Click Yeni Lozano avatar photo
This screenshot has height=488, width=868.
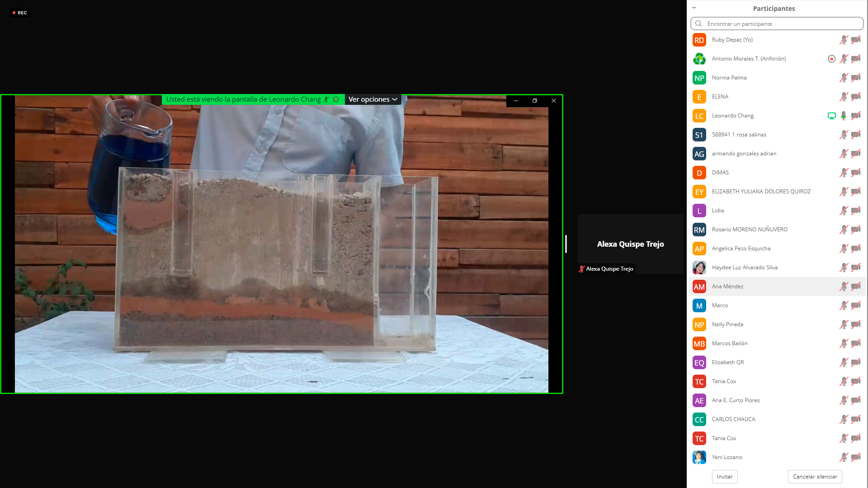pyautogui.click(x=699, y=457)
